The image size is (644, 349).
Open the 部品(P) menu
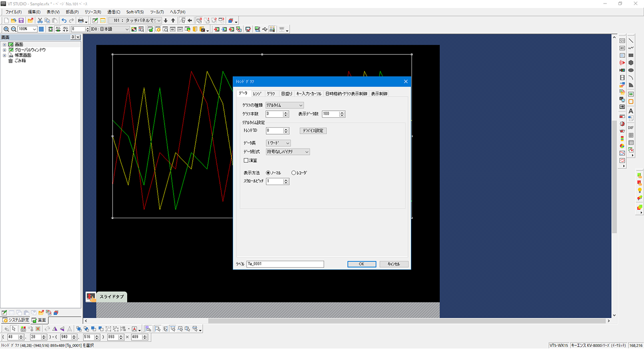[72, 12]
